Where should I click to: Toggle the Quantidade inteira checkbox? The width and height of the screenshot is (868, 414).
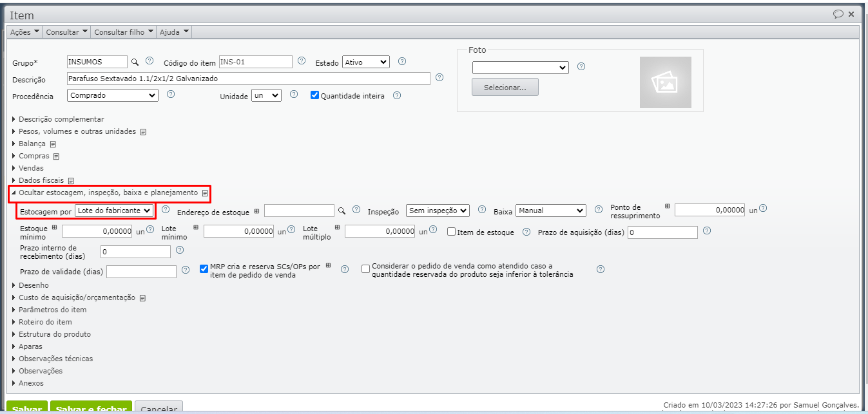point(314,95)
